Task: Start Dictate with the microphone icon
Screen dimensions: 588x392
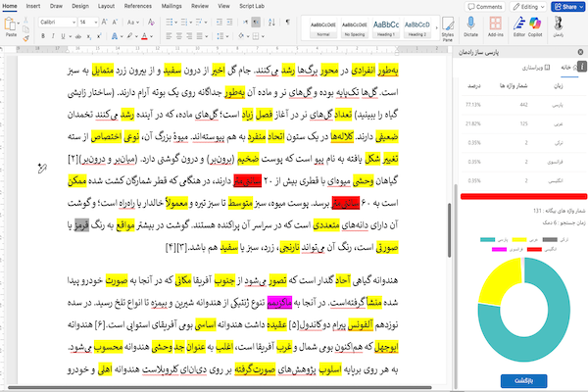Action: click(x=470, y=26)
